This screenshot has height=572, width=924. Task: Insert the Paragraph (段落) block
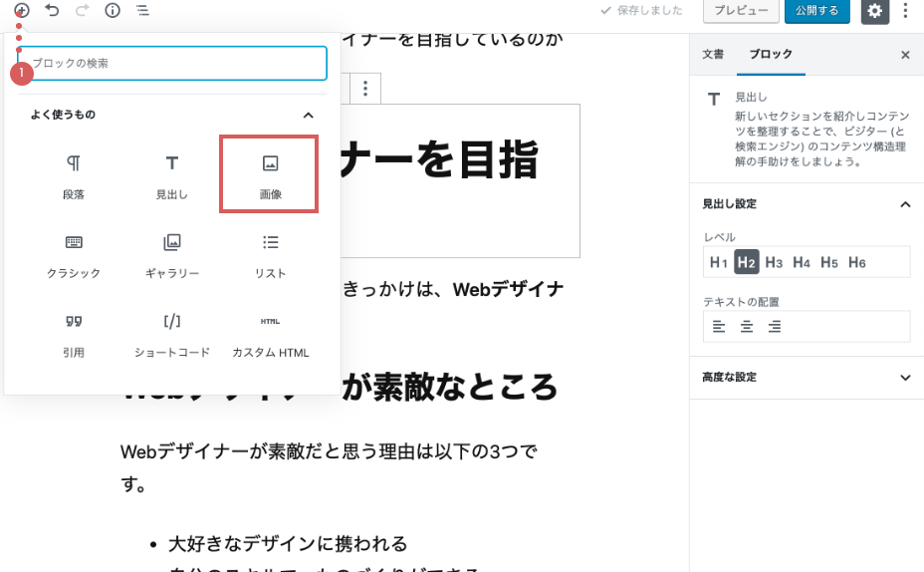(74, 174)
